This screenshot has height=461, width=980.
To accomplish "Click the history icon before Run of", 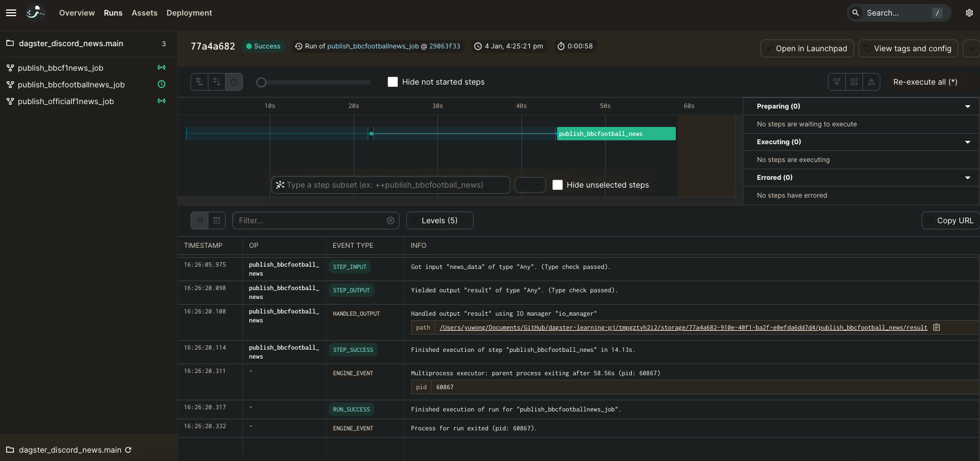I will [x=299, y=46].
